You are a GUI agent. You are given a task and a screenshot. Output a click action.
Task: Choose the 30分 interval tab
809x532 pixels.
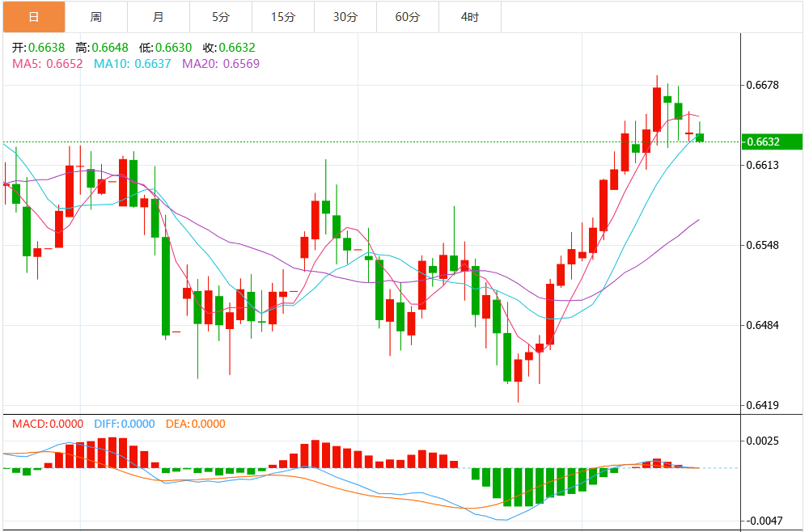[345, 17]
